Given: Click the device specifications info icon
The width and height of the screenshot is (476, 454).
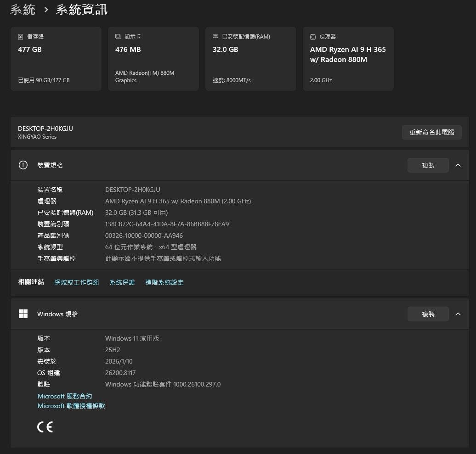Looking at the screenshot, I should coord(23,165).
